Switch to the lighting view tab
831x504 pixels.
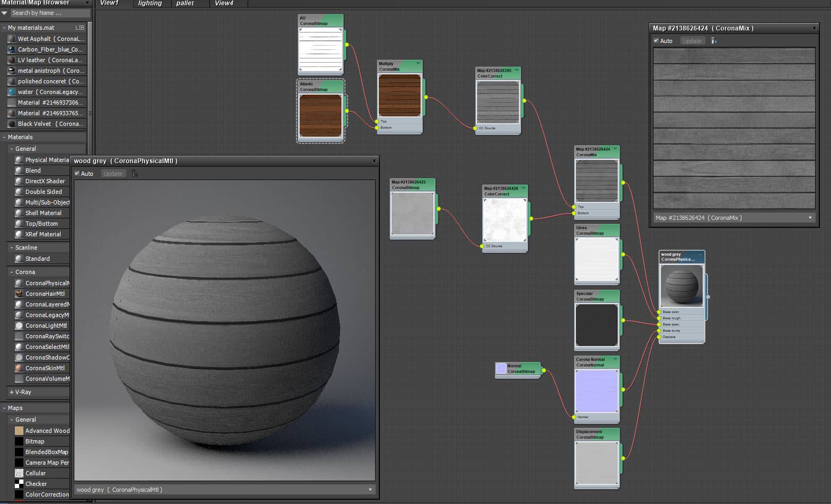[x=150, y=3]
